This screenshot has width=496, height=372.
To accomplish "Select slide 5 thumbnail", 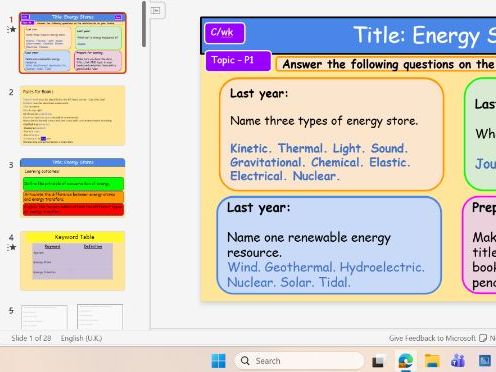I will pos(72,316).
